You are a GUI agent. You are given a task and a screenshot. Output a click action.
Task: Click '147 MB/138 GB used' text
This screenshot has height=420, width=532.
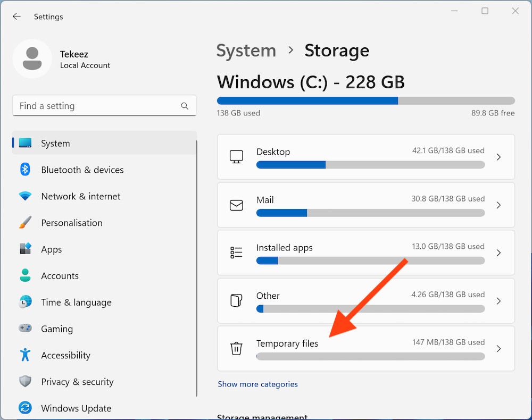coord(448,342)
